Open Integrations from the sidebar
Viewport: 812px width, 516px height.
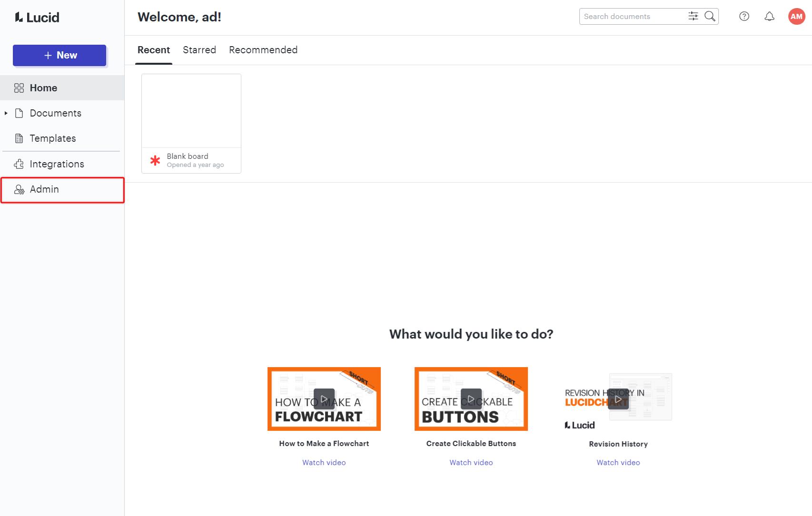point(19,164)
